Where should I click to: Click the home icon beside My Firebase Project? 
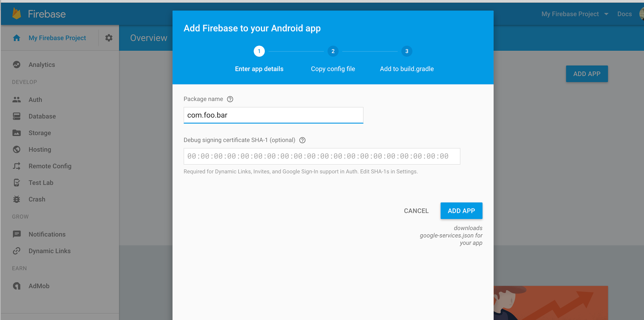[17, 38]
